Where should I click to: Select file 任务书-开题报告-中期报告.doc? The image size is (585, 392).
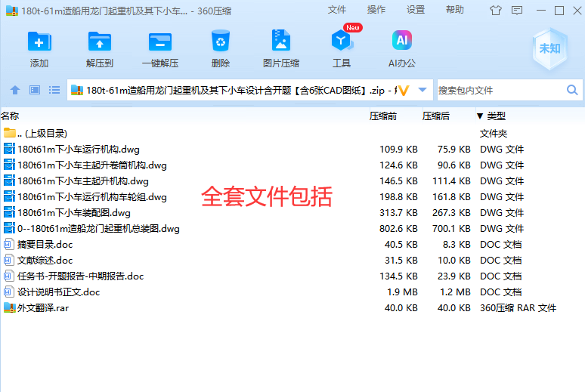point(292,276)
